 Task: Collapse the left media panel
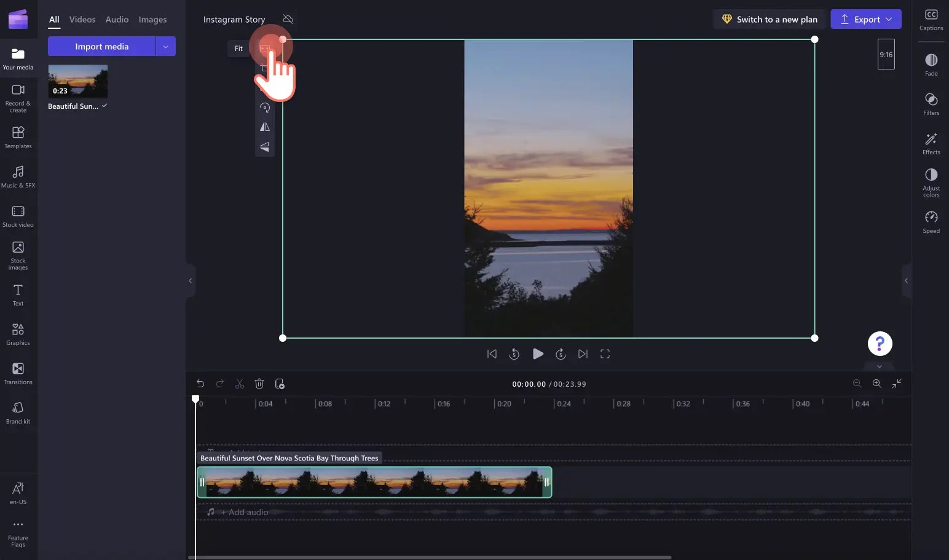[191, 280]
